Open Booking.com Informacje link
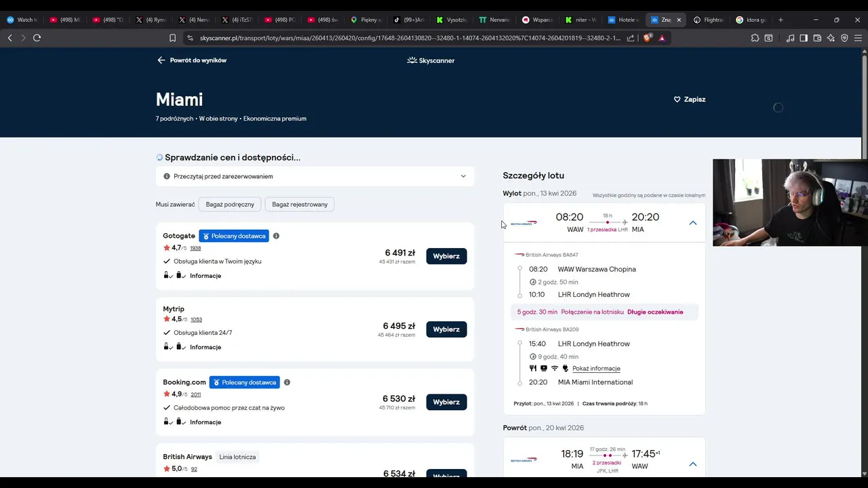Viewport: 868px width, 488px height. 205,422
